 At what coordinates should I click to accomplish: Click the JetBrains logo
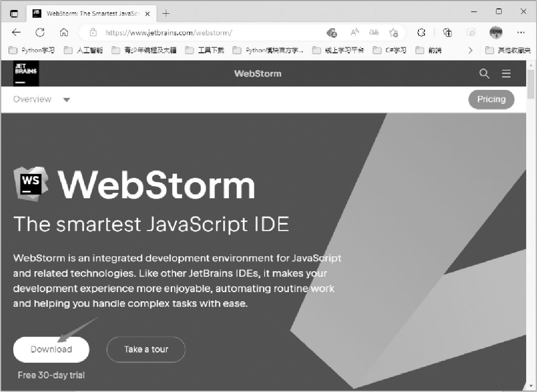26,73
